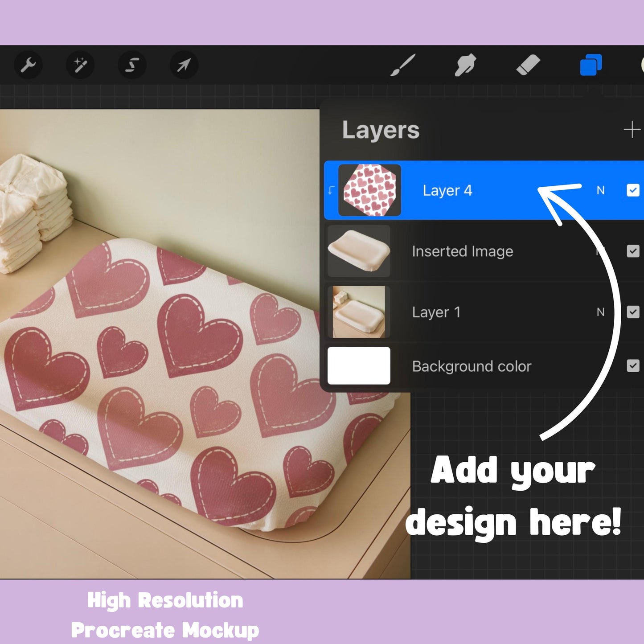Viewport: 644px width, 644px height.
Task: Select the Smudge tool
Action: (x=464, y=65)
